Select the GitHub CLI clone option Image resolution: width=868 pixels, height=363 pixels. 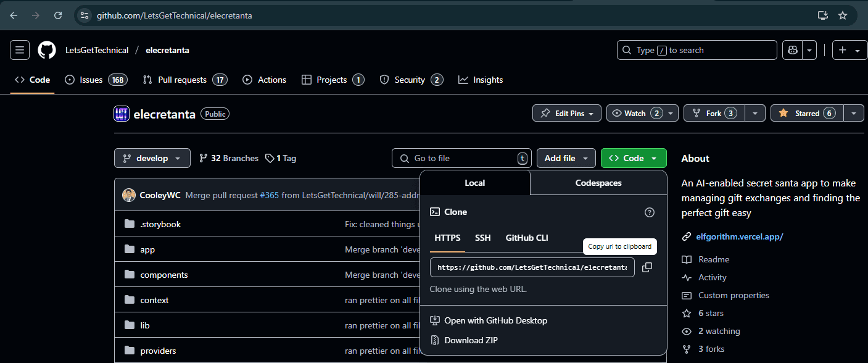527,238
